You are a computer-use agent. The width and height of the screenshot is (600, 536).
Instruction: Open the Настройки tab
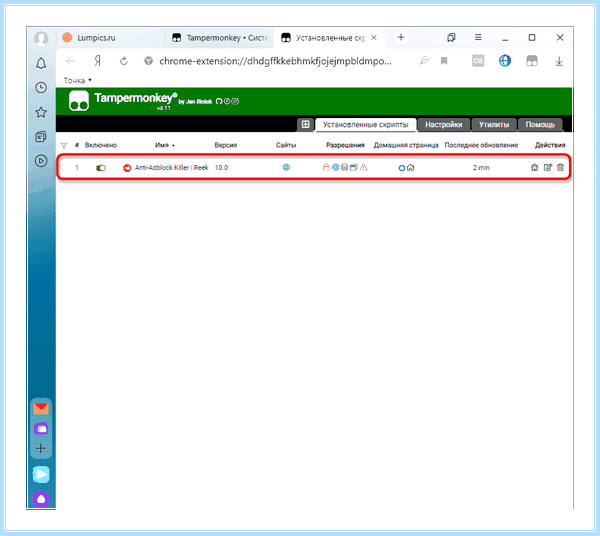(x=443, y=125)
